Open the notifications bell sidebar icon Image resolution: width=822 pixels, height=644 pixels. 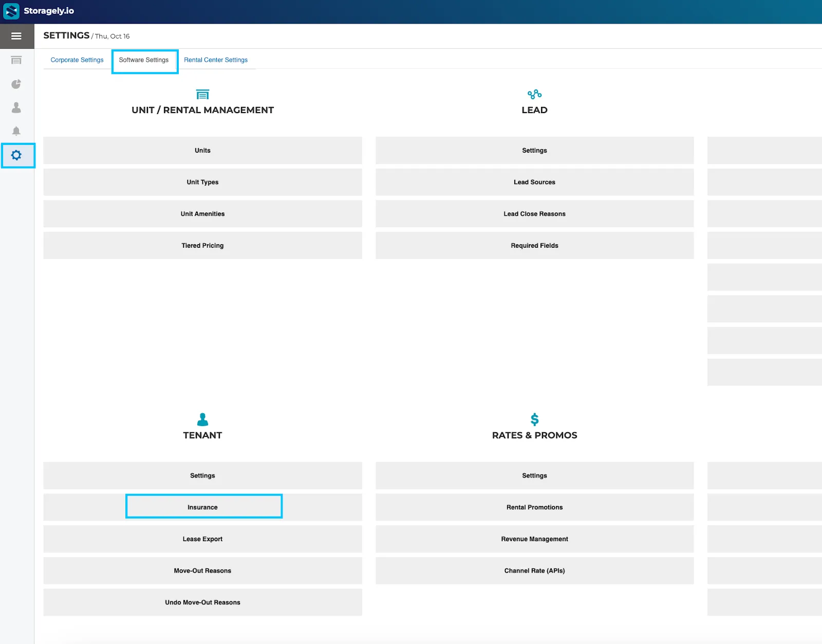(x=16, y=131)
